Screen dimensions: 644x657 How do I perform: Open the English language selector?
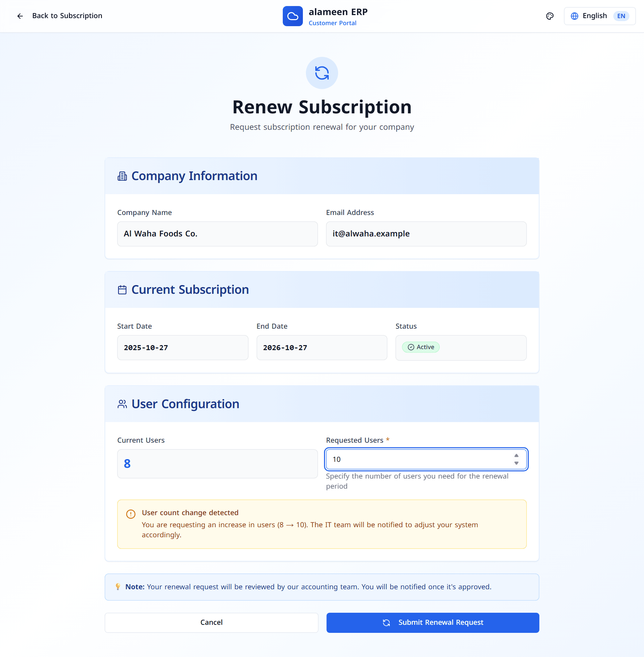pos(599,16)
